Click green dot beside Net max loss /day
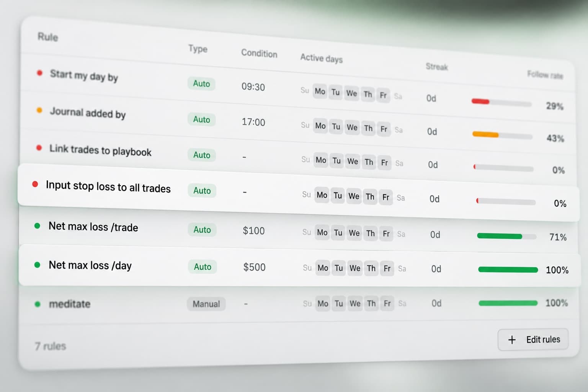The width and height of the screenshot is (588, 392). point(37,265)
